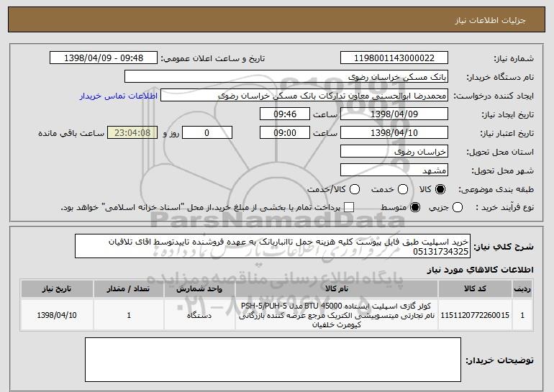
Task: Click the اطلاعات کالاهای مورد نیاز section heading
Action: click(x=480, y=270)
